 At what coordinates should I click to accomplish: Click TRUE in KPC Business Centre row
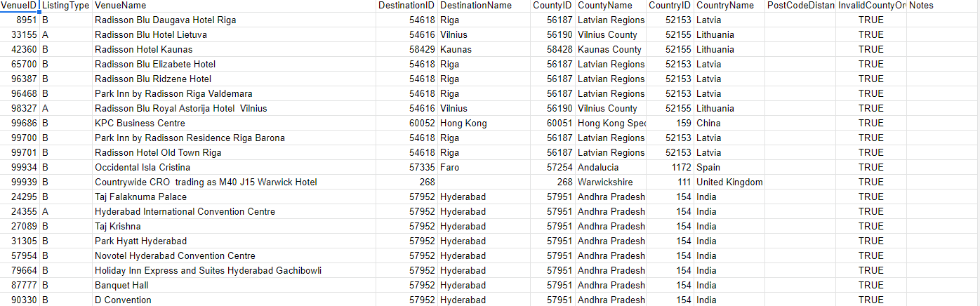(x=871, y=123)
